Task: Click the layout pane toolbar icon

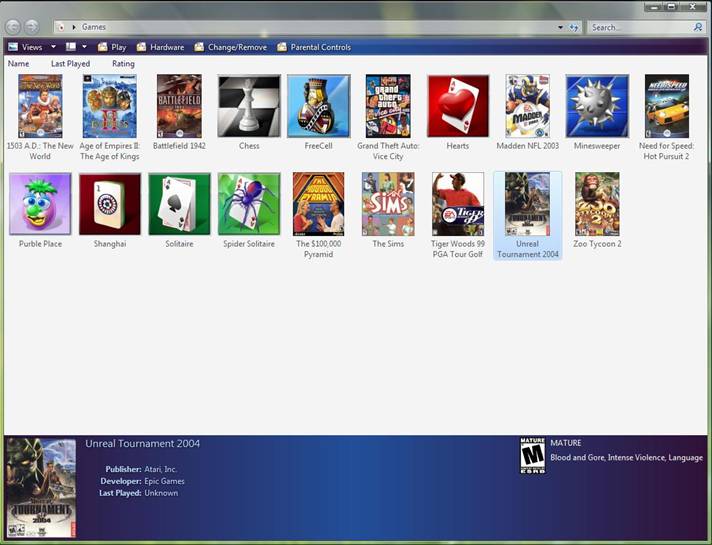Action: (71, 47)
